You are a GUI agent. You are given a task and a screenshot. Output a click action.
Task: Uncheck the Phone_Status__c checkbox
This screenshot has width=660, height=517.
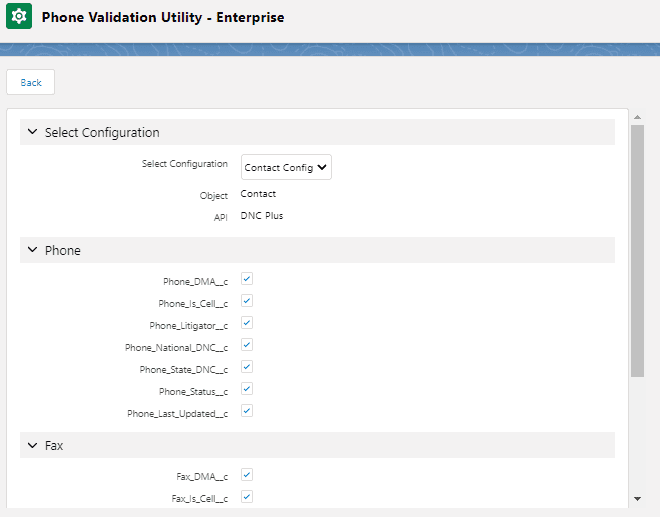pyautogui.click(x=247, y=389)
